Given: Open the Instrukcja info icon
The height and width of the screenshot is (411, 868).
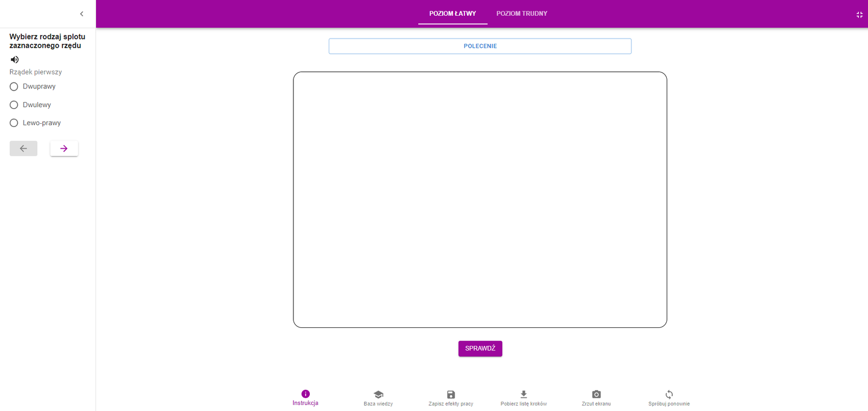Looking at the screenshot, I should tap(305, 394).
